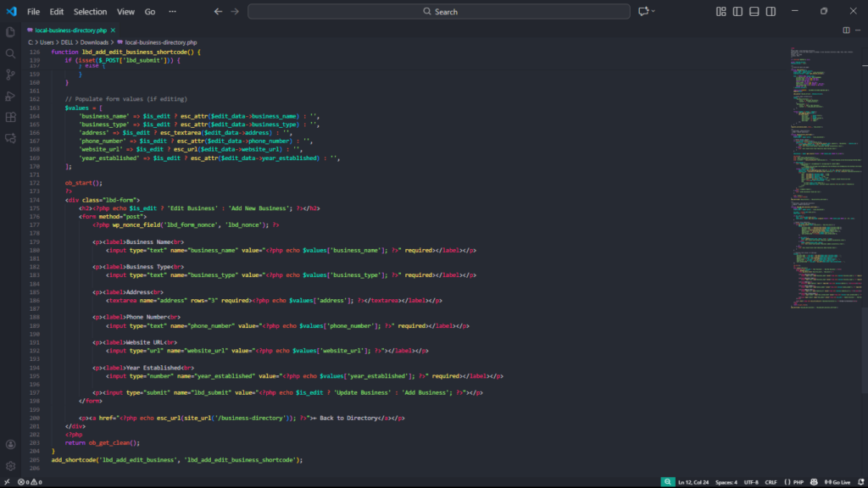Open the Selection menu

click(x=90, y=12)
